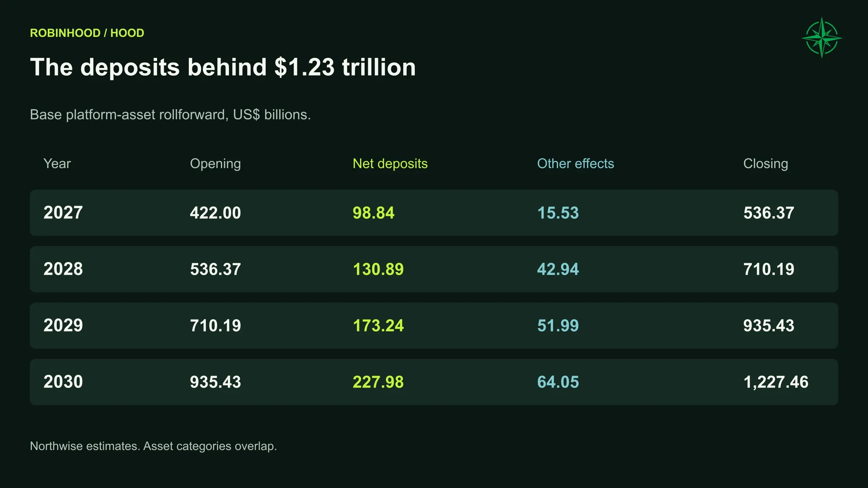868x488 pixels.
Task: Select the 2029 row year label
Action: pyautogui.click(x=63, y=325)
